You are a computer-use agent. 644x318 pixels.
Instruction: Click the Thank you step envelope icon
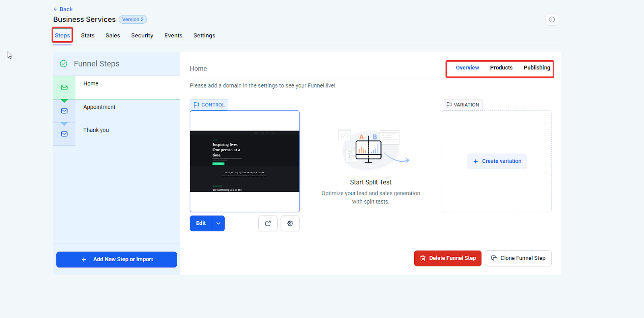(x=64, y=134)
